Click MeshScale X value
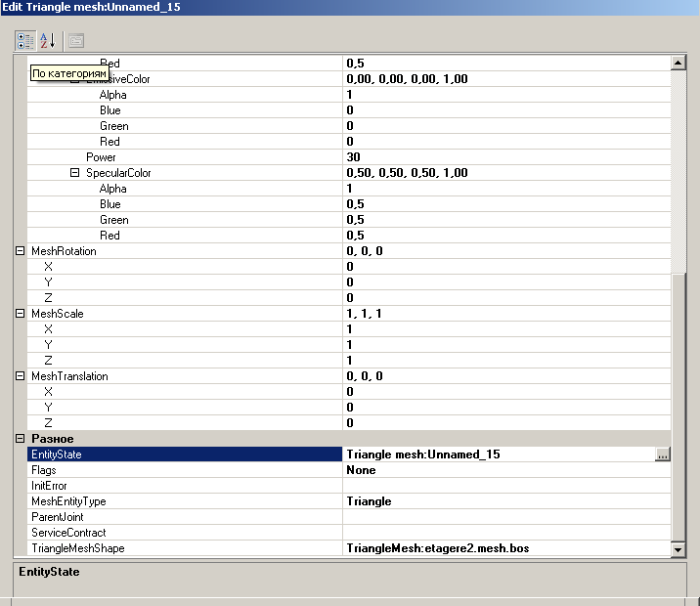Screen dimensions: 700x606 click(506, 328)
